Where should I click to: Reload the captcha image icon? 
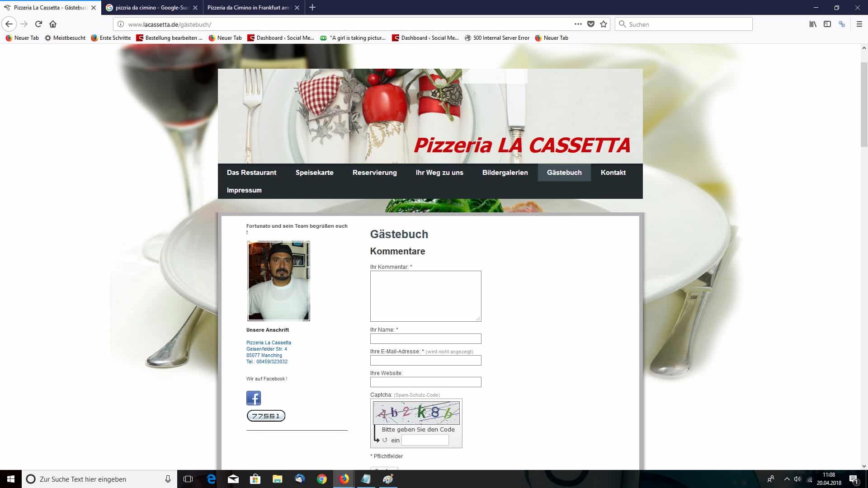[x=385, y=440]
